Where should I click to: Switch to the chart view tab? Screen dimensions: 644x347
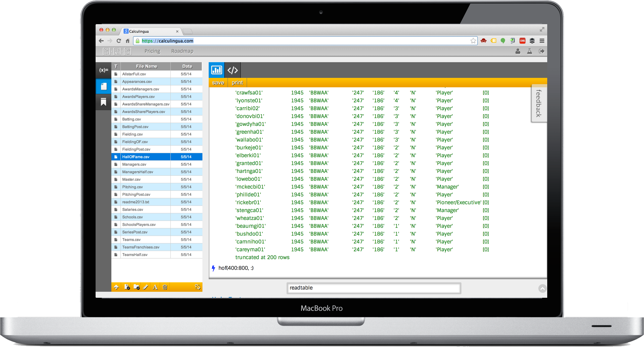pyautogui.click(x=217, y=70)
